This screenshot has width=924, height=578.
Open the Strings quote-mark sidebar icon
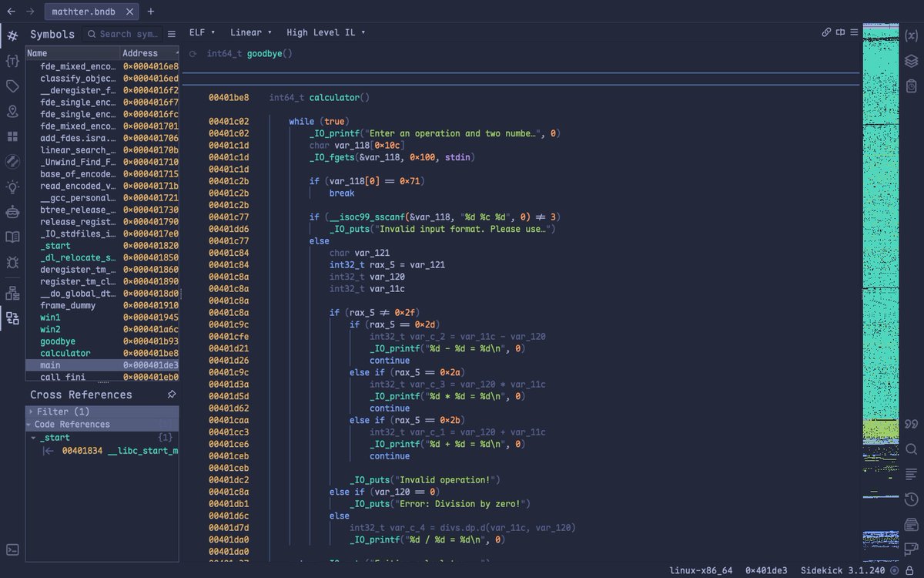pos(912,424)
